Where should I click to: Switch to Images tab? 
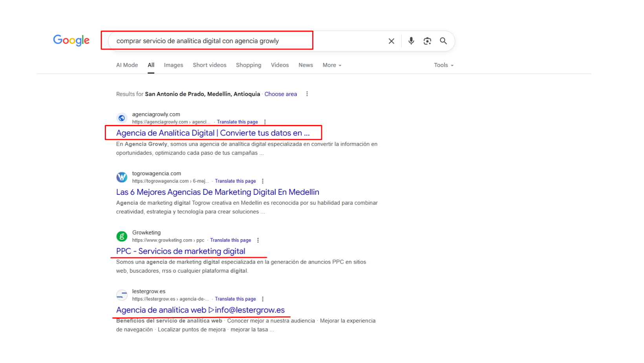pyautogui.click(x=174, y=65)
